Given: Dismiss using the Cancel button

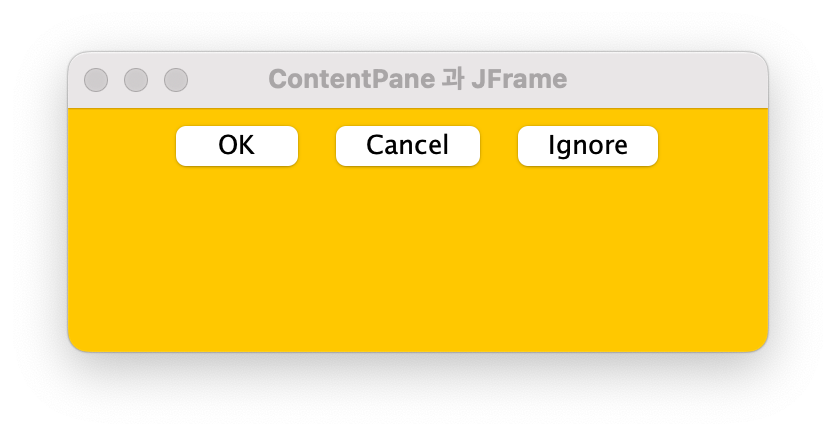Looking at the screenshot, I should (408, 146).
